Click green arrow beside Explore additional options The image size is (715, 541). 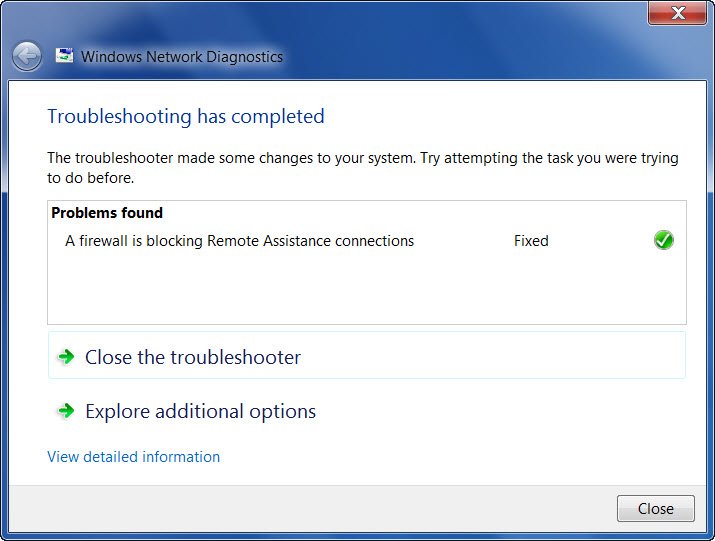point(67,411)
